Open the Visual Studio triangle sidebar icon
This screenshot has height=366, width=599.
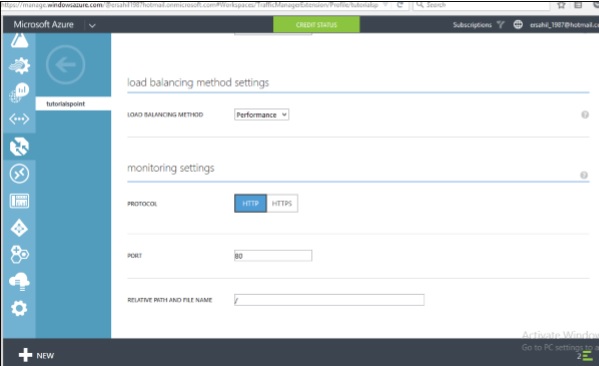[x=19, y=40]
